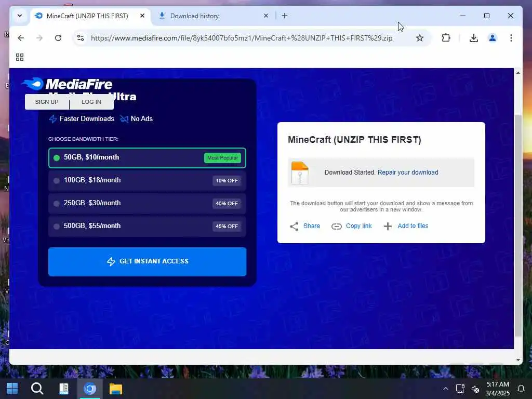Click the 45% OFF badge
The width and height of the screenshot is (532, 399).
click(x=227, y=227)
